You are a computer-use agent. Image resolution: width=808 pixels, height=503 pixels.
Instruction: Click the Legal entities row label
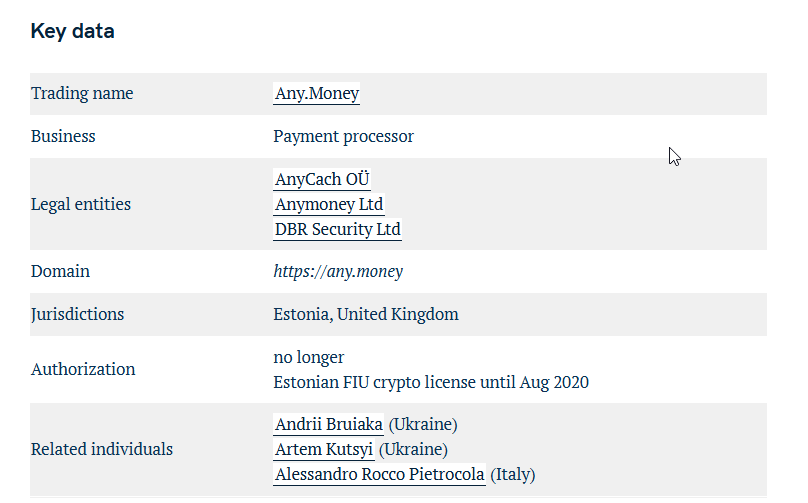point(81,205)
